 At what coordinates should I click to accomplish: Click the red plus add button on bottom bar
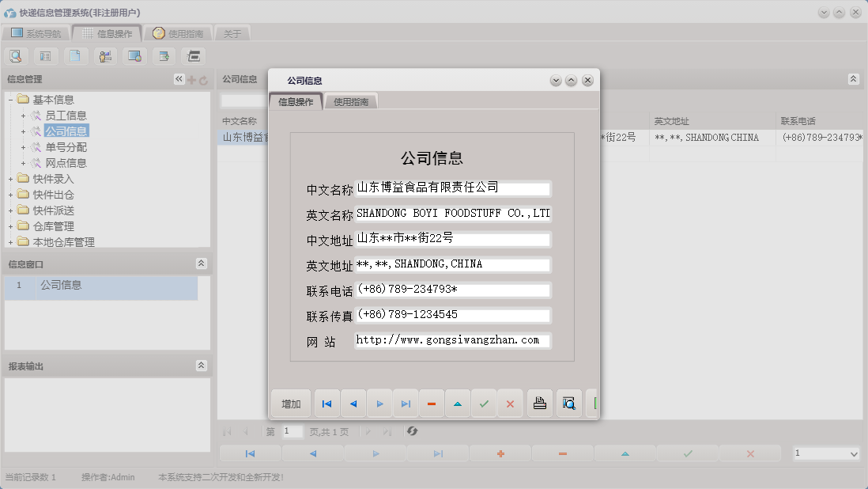pos(500,453)
